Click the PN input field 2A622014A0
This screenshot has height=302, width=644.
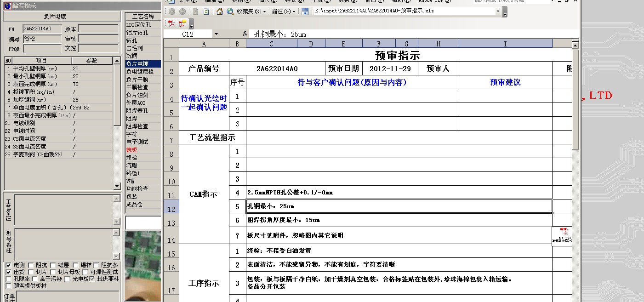coord(42,29)
